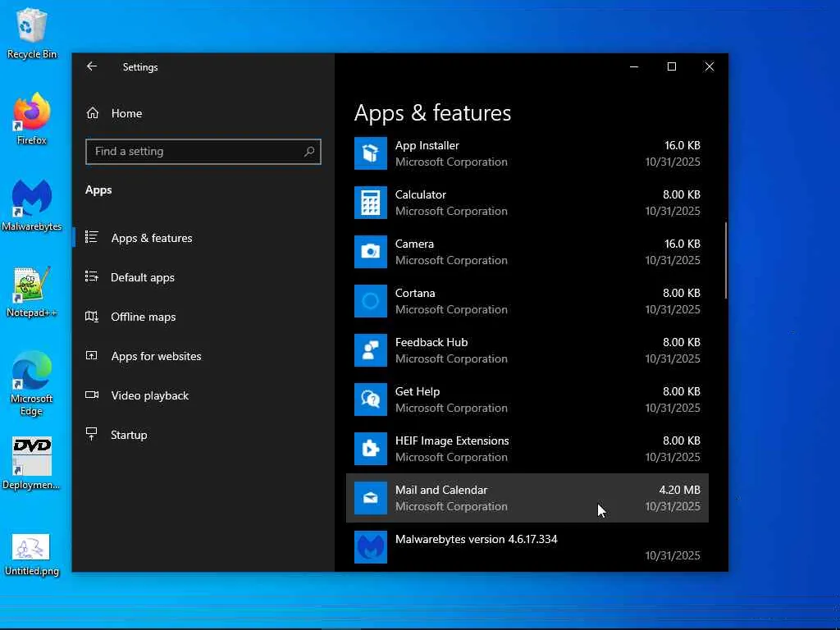
Task: Select the Get Help entry name
Action: pos(418,391)
